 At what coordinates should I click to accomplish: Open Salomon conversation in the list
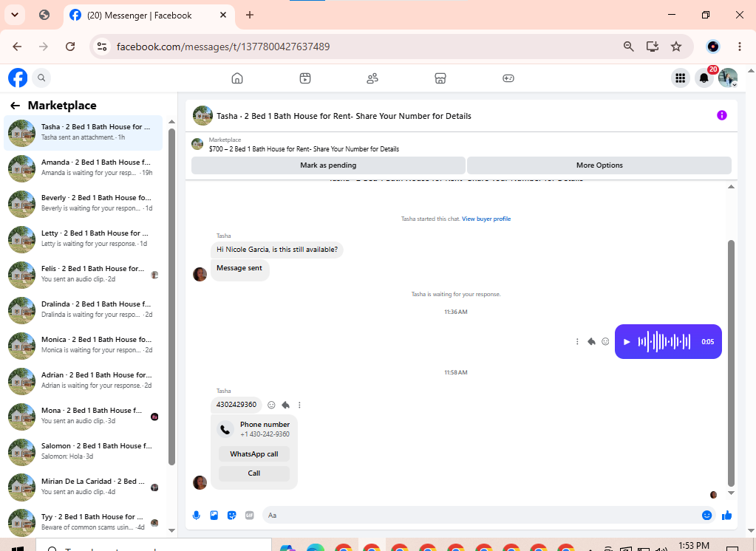83,451
